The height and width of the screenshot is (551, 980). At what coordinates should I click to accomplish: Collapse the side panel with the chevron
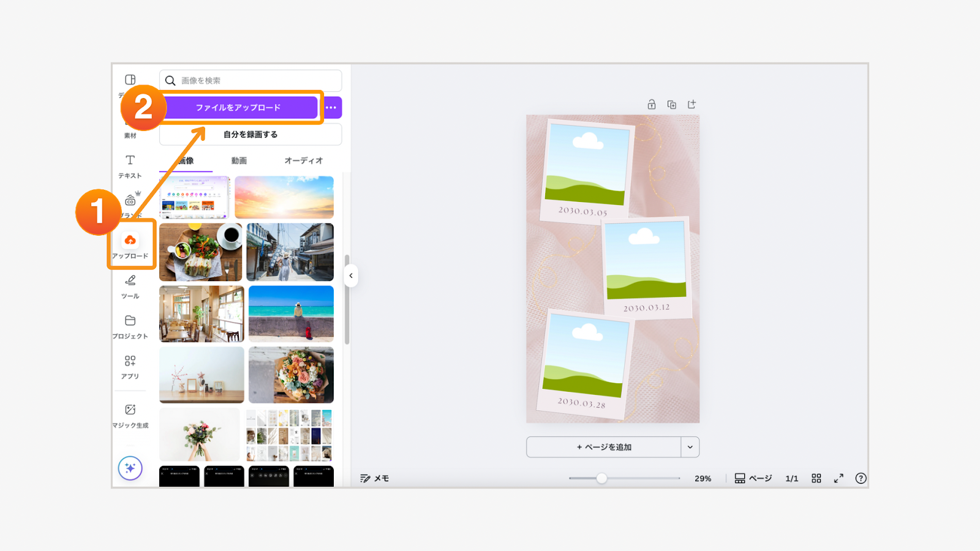(x=350, y=275)
